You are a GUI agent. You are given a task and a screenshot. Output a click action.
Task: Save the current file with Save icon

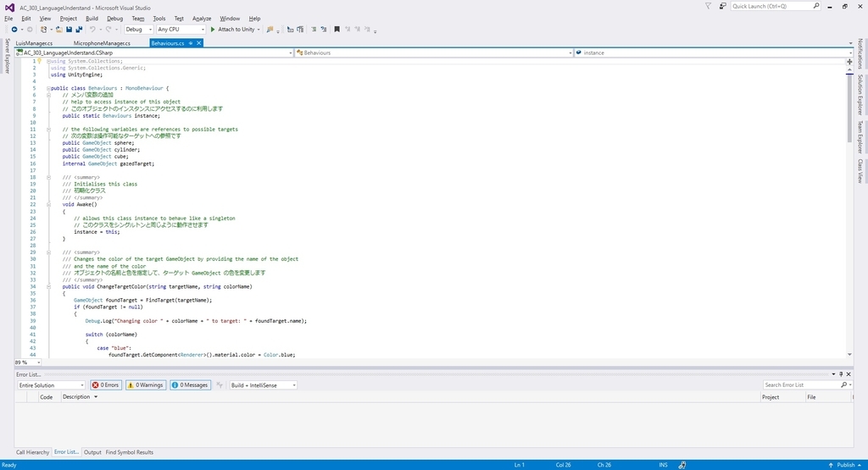pyautogui.click(x=70, y=30)
